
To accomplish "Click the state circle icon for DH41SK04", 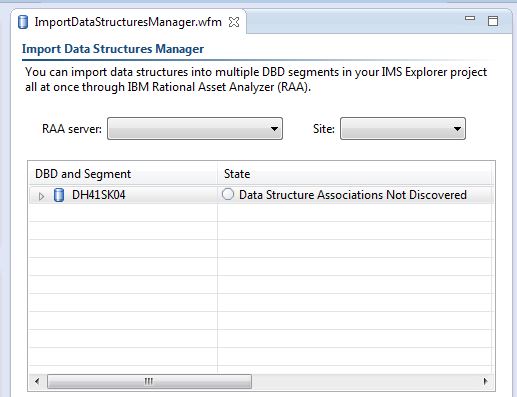I will (228, 194).
